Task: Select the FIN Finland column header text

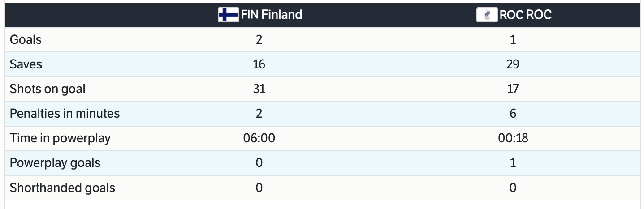Action: (272, 15)
